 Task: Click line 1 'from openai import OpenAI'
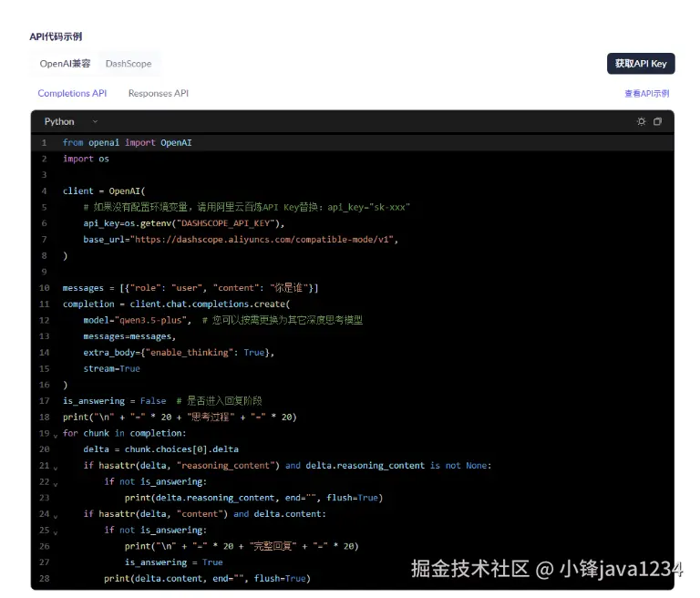128,142
